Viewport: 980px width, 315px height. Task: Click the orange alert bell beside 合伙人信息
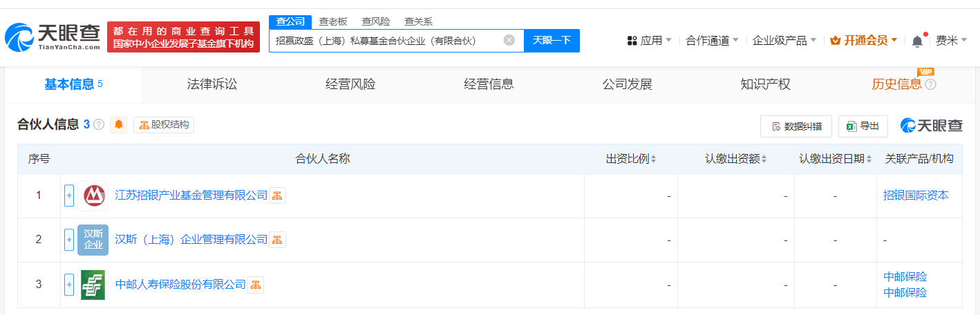click(119, 125)
